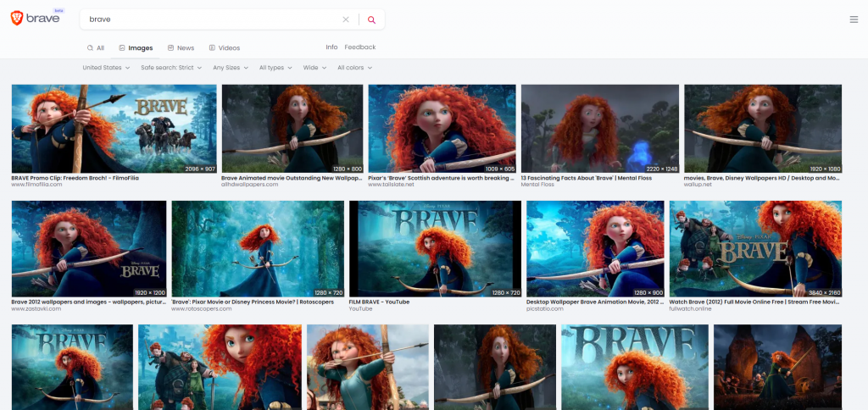Open the All colors filter

(354, 68)
